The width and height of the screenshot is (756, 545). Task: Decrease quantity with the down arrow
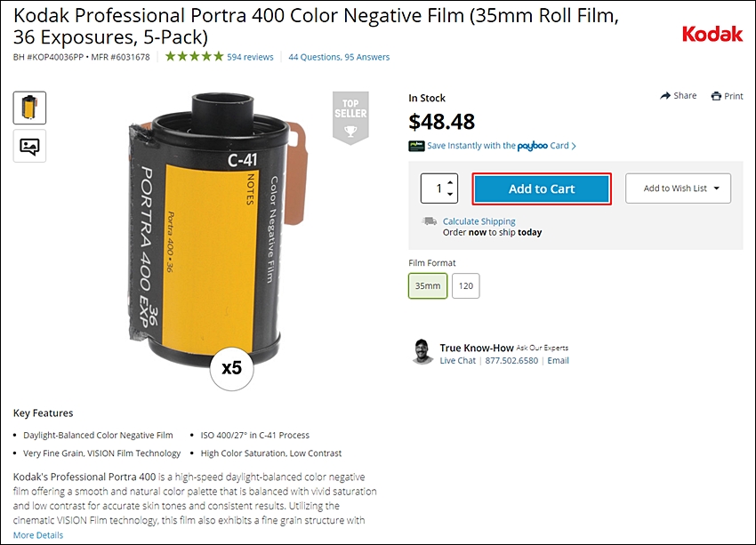point(450,194)
